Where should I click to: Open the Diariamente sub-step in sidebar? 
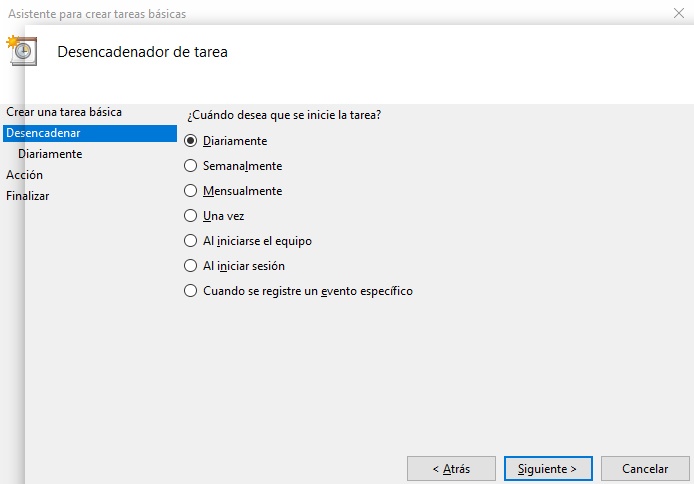click(x=50, y=154)
